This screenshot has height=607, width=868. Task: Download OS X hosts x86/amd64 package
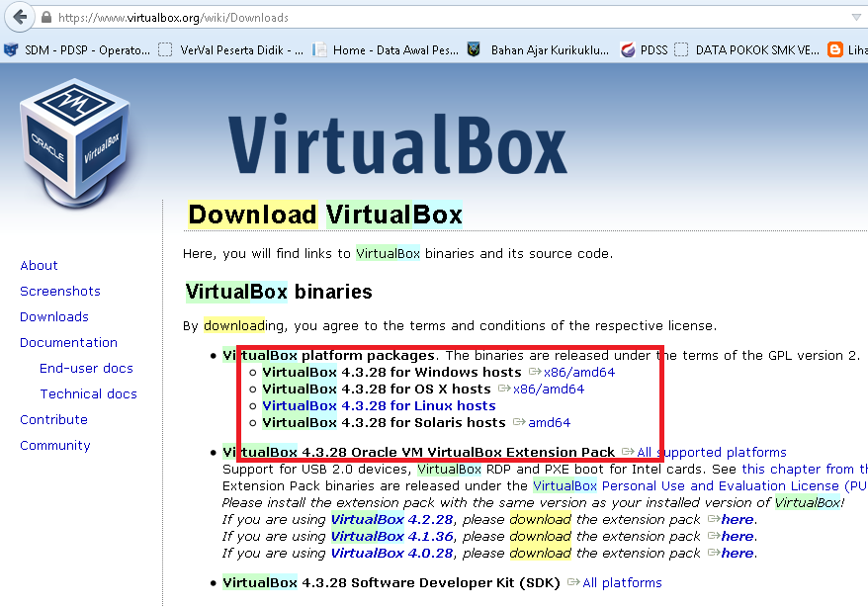coord(549,389)
